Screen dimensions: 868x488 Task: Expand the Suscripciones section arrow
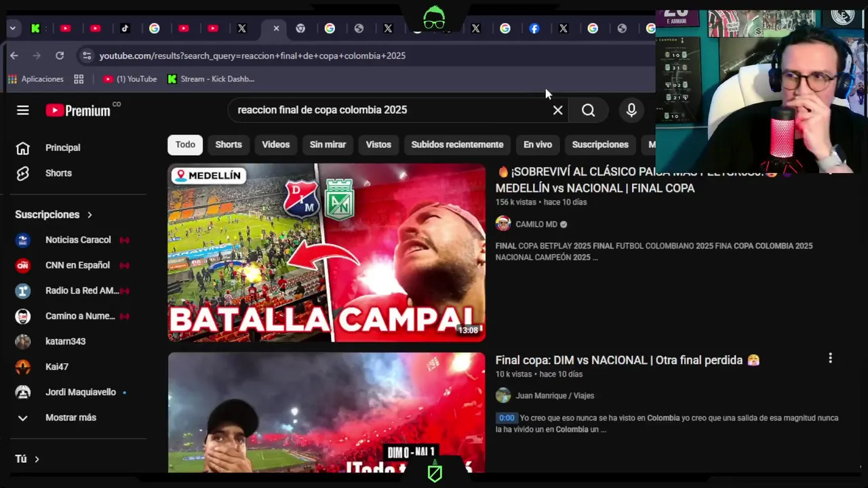[x=90, y=215]
